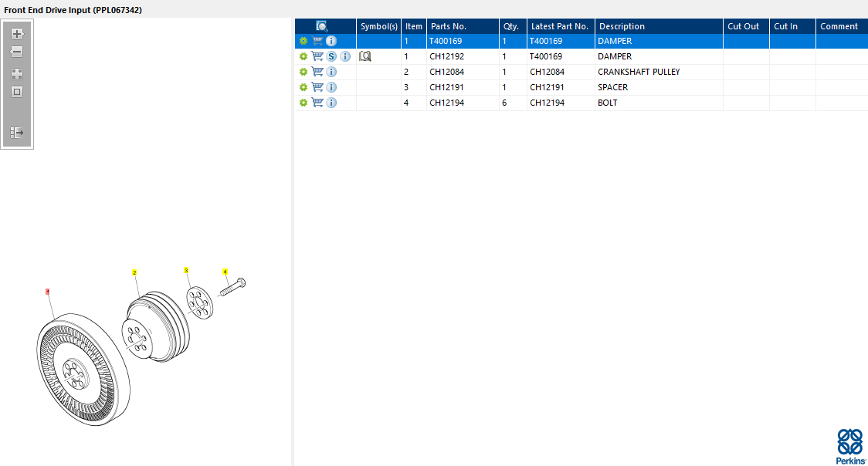The height and width of the screenshot is (466, 868).
Task: Select callout 4 in the diagram
Action: click(225, 272)
